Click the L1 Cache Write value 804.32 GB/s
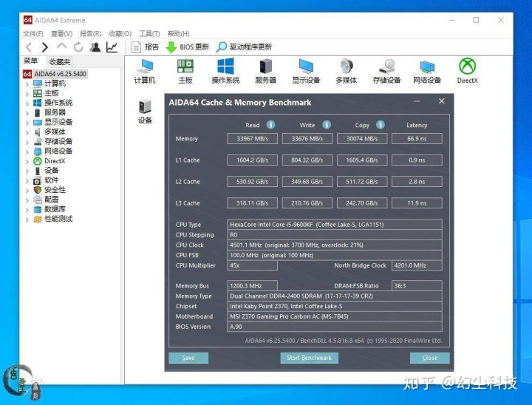Viewport: 532px width, 405px height. [x=307, y=160]
